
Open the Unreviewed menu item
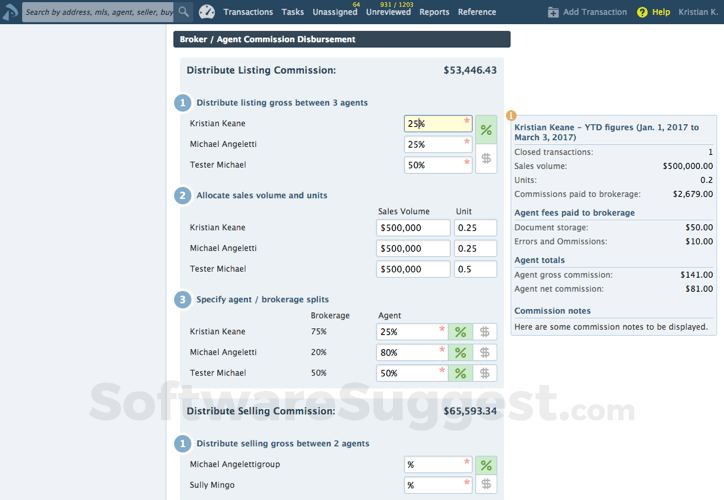[x=388, y=12]
